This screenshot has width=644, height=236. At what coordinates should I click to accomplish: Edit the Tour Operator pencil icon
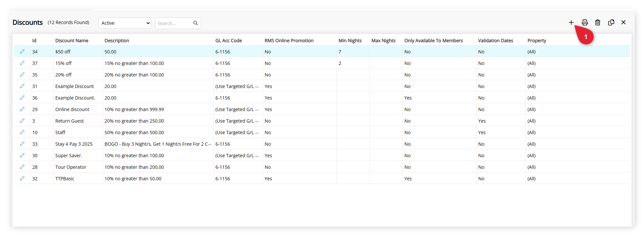coord(22,167)
